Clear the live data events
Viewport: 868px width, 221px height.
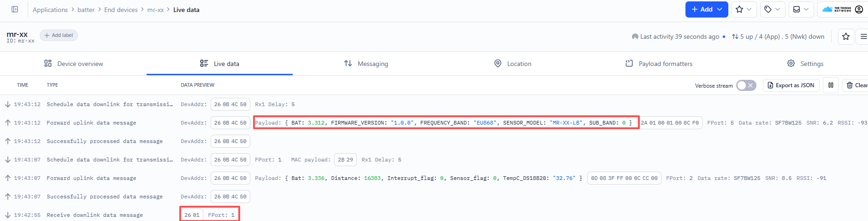click(856, 85)
